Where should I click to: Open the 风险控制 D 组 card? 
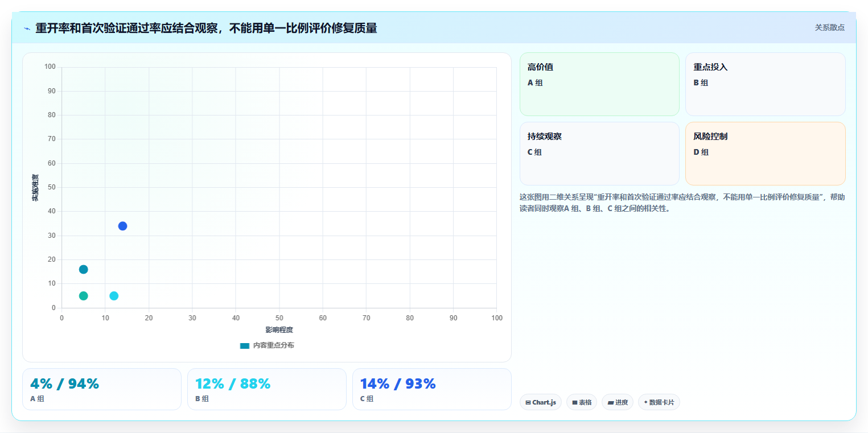765,154
